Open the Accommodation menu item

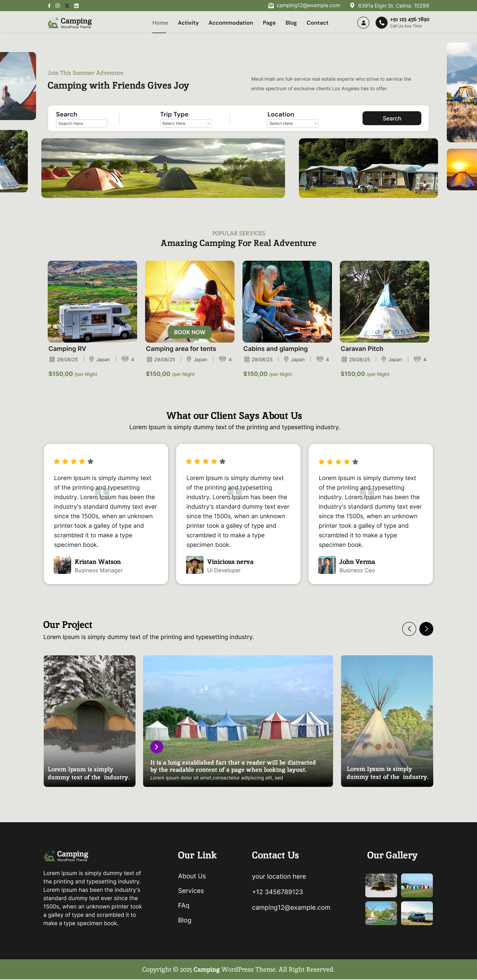231,23
